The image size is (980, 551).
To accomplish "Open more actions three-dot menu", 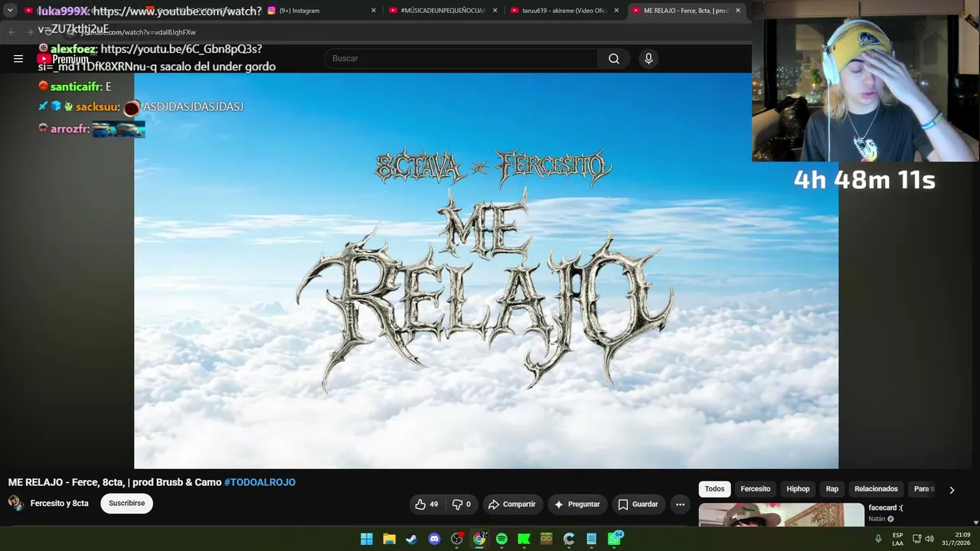I will (680, 504).
